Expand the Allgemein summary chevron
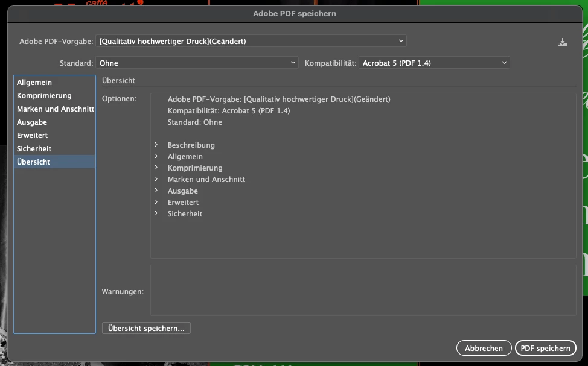Image resolution: width=588 pixels, height=366 pixels. [156, 156]
